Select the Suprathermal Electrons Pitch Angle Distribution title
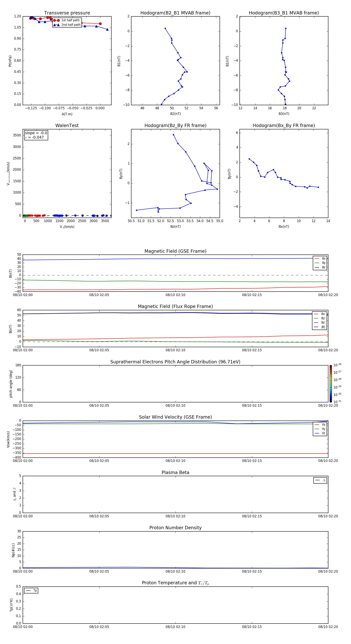351x644 pixels. (175, 362)
